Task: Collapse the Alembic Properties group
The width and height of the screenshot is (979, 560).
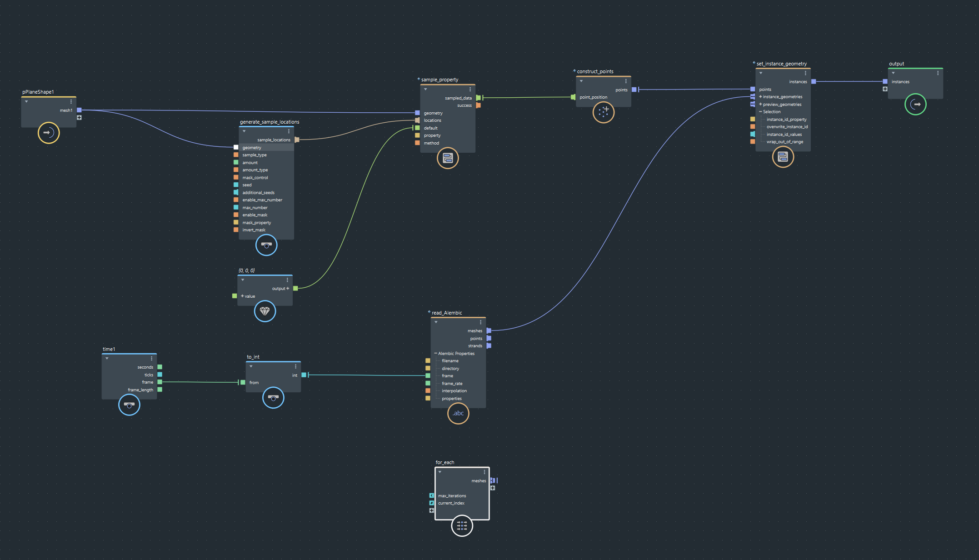Action: (435, 353)
